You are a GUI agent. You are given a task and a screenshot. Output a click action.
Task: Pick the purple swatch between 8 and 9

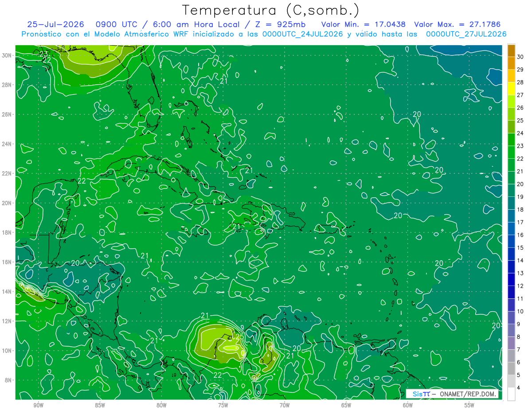pyautogui.click(x=511, y=330)
